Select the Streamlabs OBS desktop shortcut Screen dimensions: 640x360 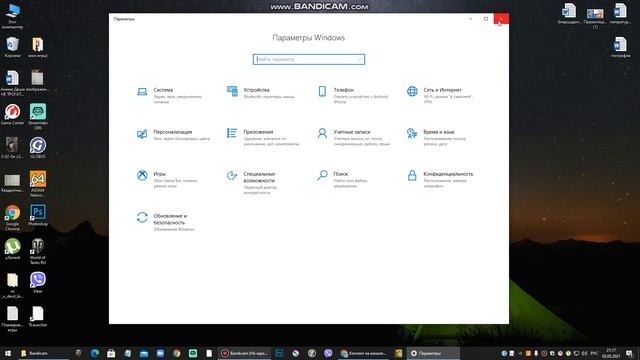coord(38,116)
